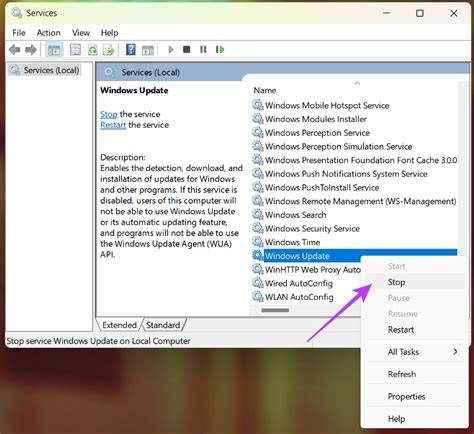Screen dimensions: 474x434
Task: Click gear icon beside Wired AutoConfig
Action: pos(258,283)
